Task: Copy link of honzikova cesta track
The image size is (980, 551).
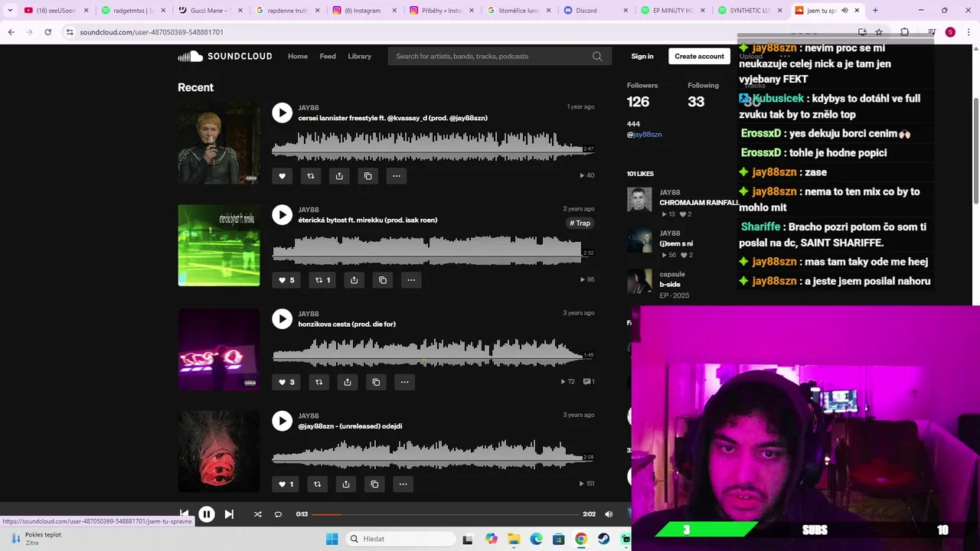Action: [376, 382]
